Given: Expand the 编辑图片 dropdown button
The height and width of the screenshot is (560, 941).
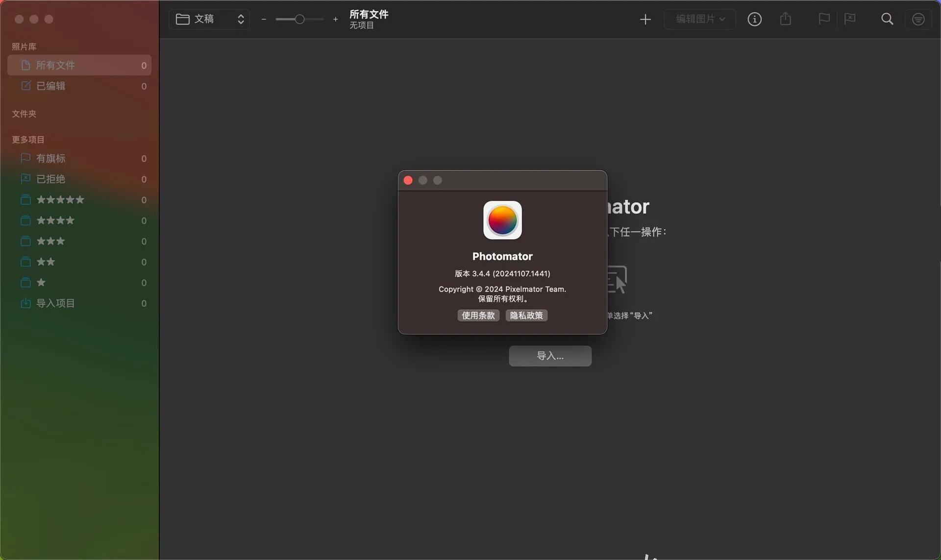Looking at the screenshot, I should click(x=700, y=19).
